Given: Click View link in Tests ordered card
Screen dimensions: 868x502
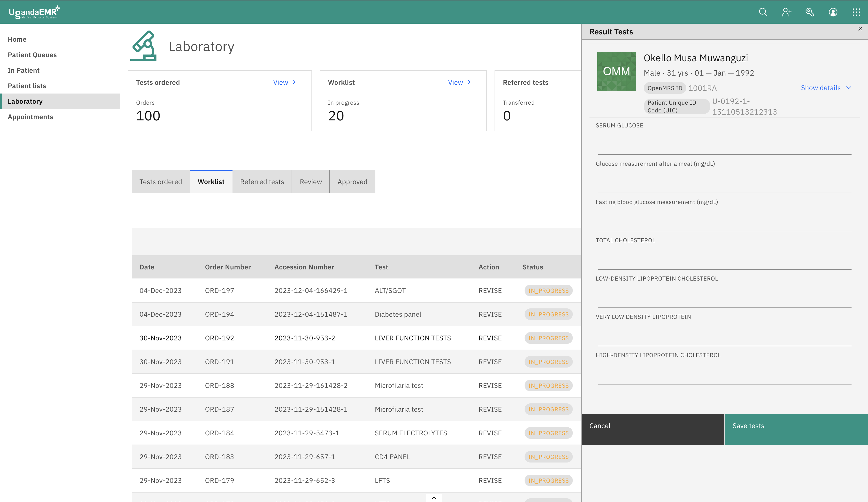Looking at the screenshot, I should [284, 82].
